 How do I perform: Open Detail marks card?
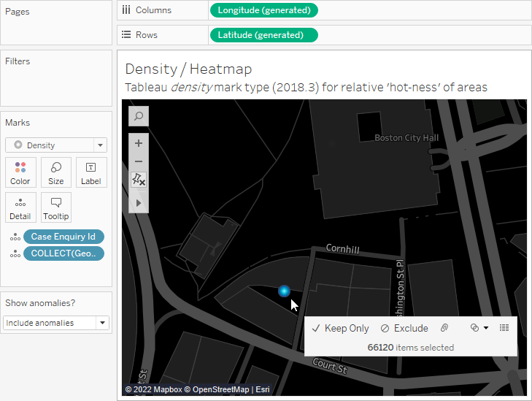(20, 207)
